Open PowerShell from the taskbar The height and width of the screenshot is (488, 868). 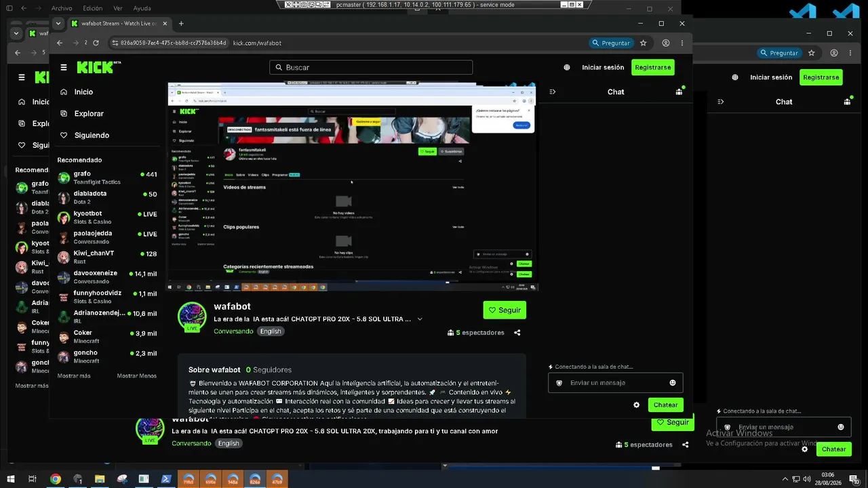pos(165,479)
